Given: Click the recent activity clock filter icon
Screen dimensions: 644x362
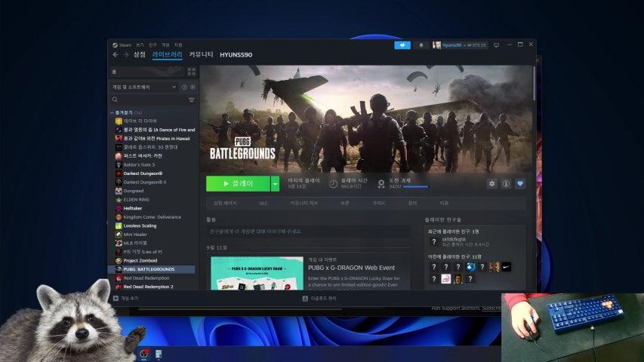Looking at the screenshot, I should point(184,87).
